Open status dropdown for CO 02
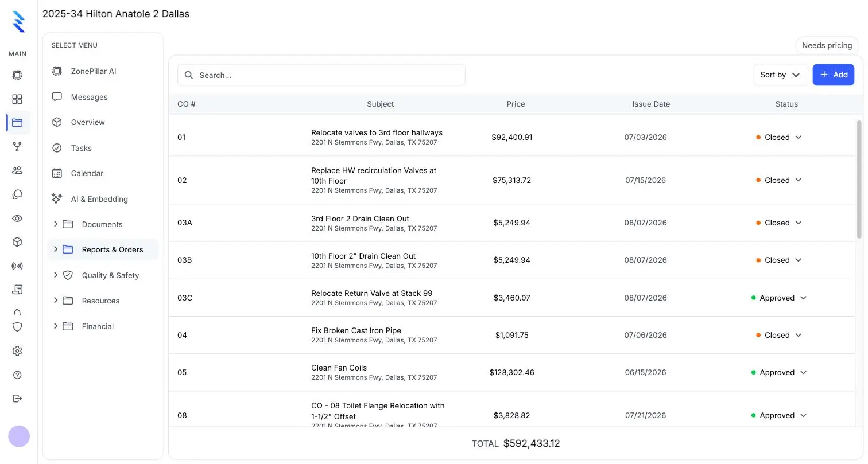The image size is (868, 464). click(779, 180)
